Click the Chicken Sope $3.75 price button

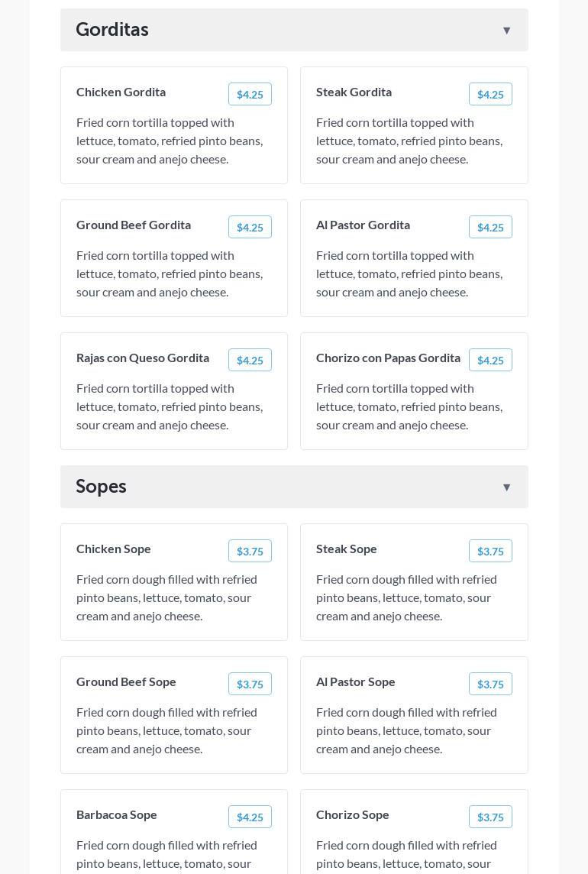tap(250, 551)
